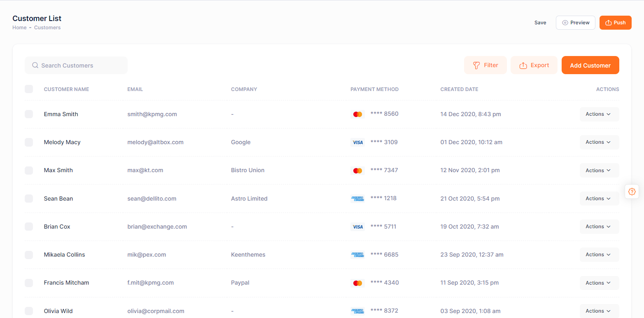Go to Home in the breadcrumb

[x=19, y=28]
